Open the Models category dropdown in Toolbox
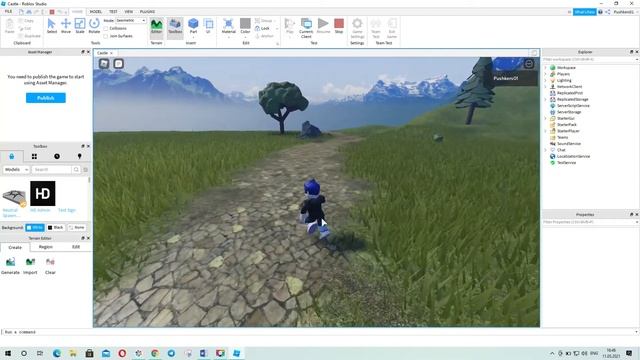 16,169
